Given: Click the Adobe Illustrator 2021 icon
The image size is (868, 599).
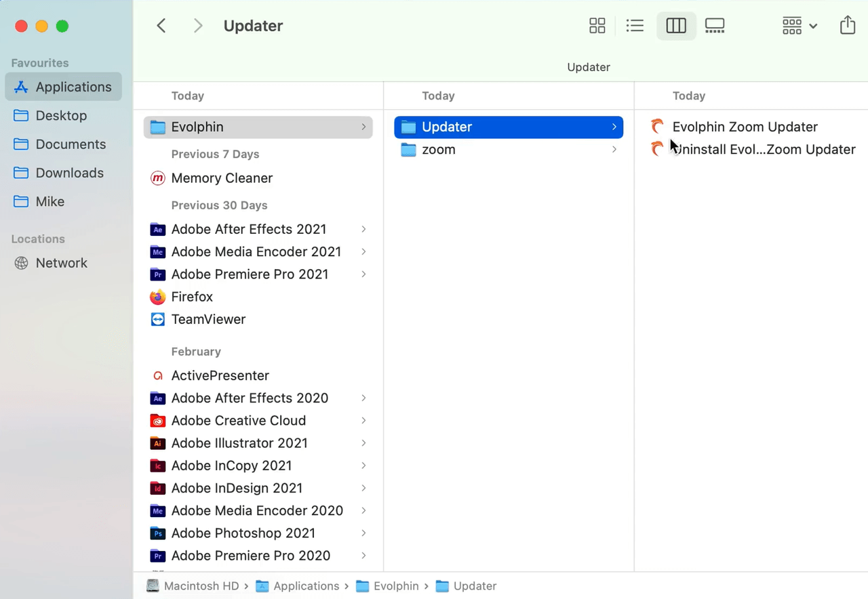Looking at the screenshot, I should [x=157, y=443].
